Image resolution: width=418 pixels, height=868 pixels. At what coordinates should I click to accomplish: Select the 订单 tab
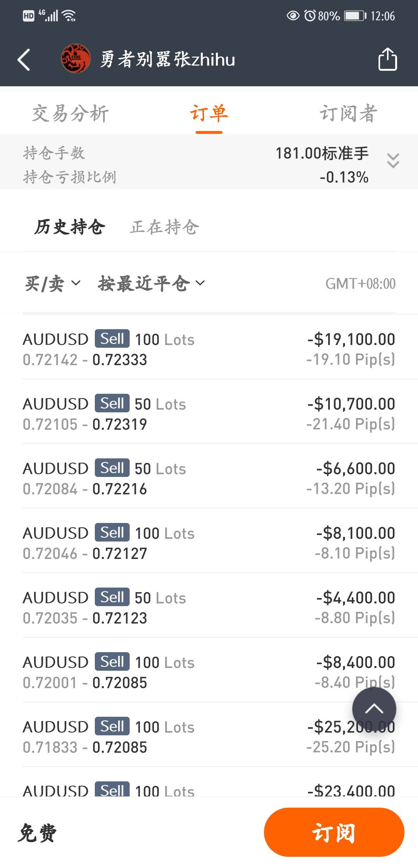point(209,114)
